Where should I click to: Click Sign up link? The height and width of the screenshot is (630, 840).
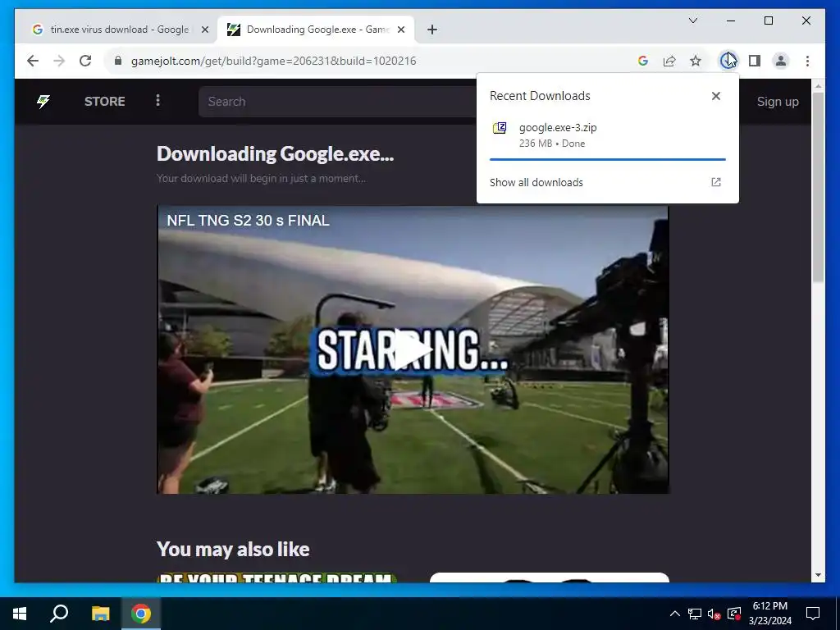[778, 102]
